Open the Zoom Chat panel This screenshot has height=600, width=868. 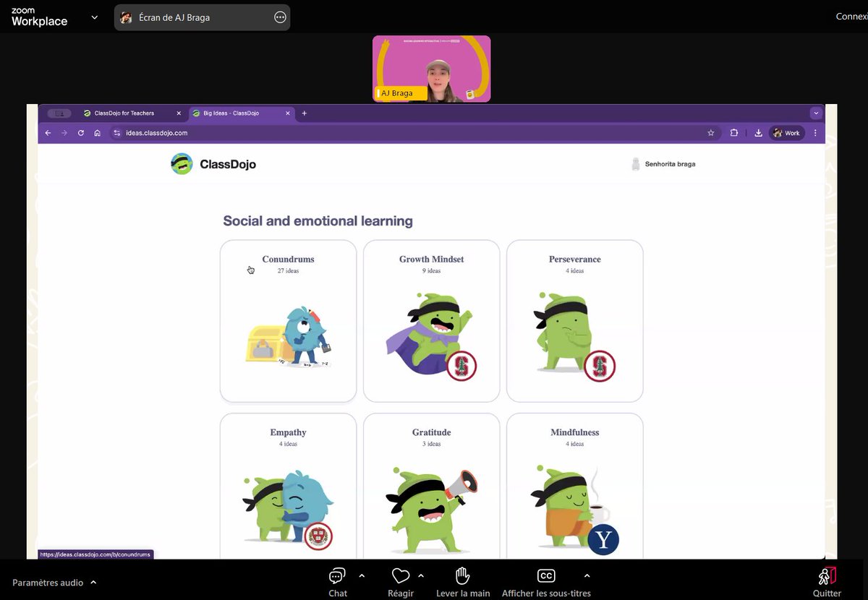tap(338, 582)
